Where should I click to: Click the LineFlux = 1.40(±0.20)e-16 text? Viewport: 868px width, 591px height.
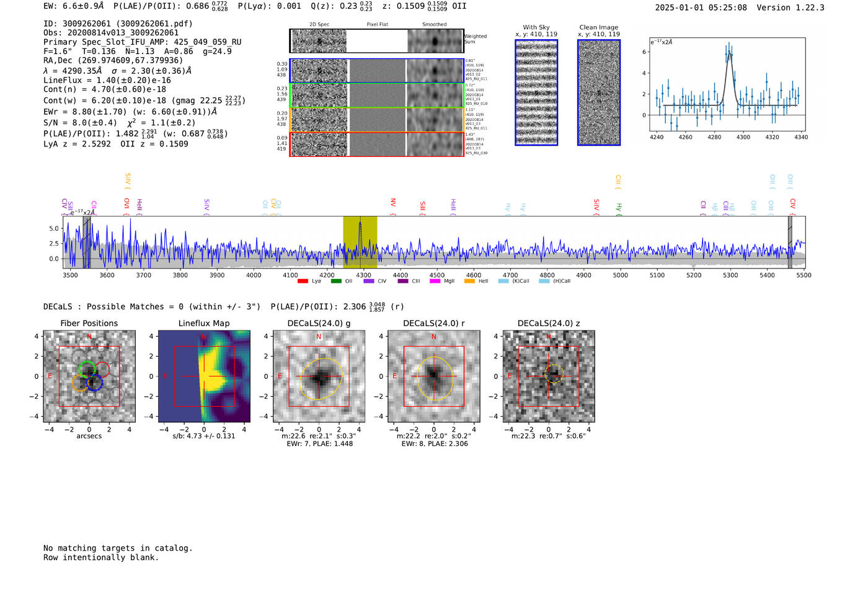(107, 80)
